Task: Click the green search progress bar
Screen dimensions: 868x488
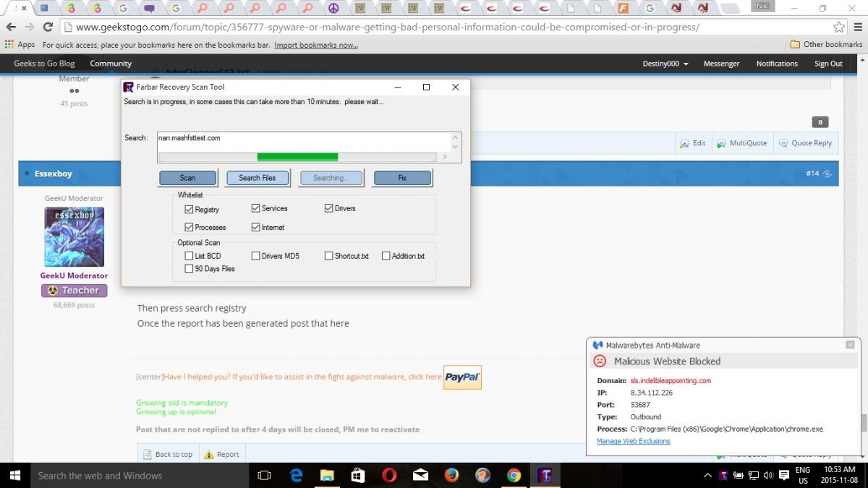Action: (x=297, y=157)
